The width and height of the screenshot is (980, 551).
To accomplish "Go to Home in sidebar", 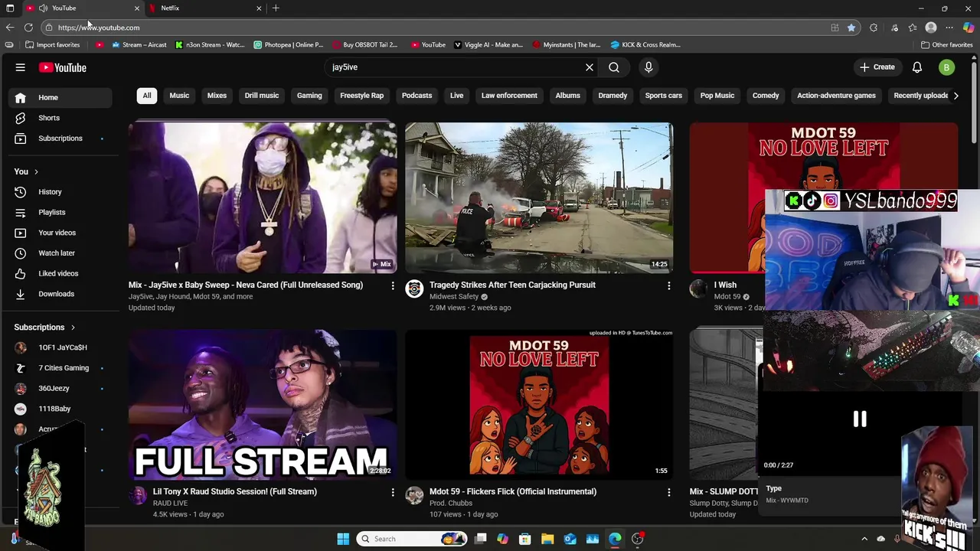I will (x=61, y=97).
